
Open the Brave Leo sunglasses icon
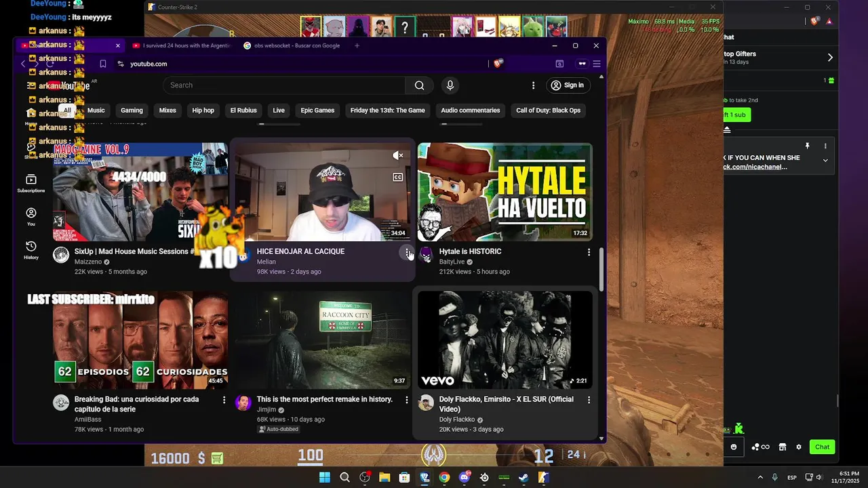[582, 64]
